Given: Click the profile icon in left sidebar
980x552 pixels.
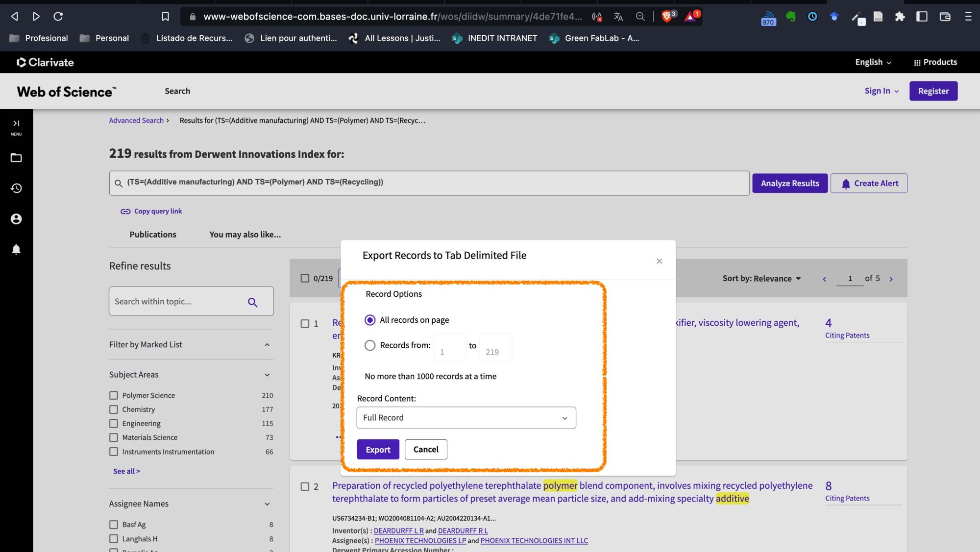Looking at the screenshot, I should (16, 219).
